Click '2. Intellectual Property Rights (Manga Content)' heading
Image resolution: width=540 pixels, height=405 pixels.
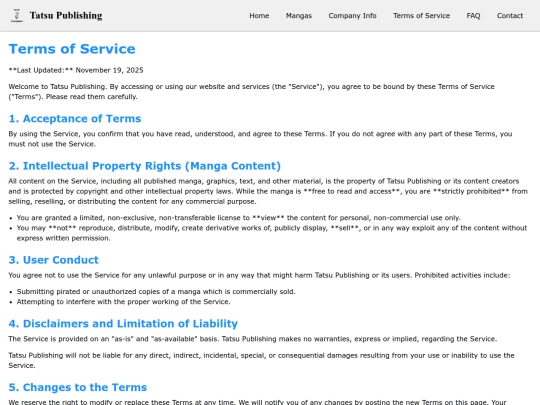pyautogui.click(x=145, y=166)
